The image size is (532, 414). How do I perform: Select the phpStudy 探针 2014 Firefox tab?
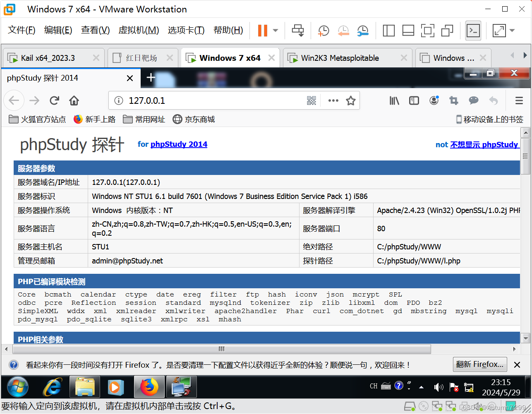tap(70, 78)
